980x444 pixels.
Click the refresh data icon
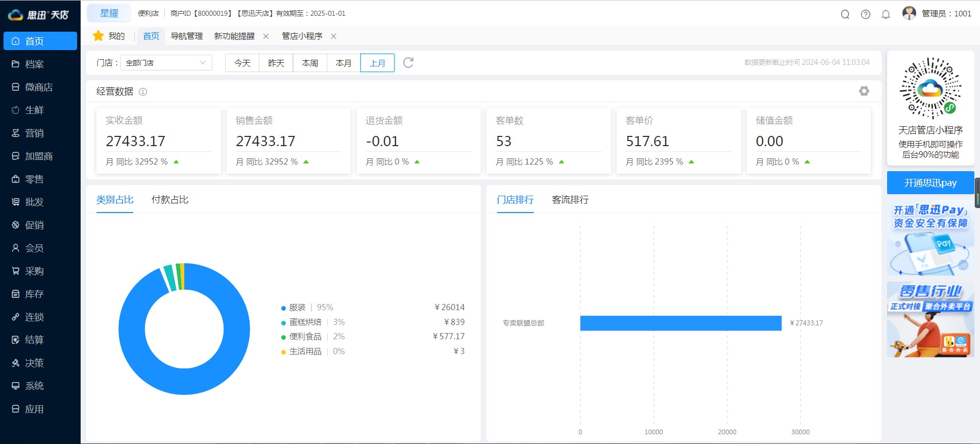[x=408, y=63]
